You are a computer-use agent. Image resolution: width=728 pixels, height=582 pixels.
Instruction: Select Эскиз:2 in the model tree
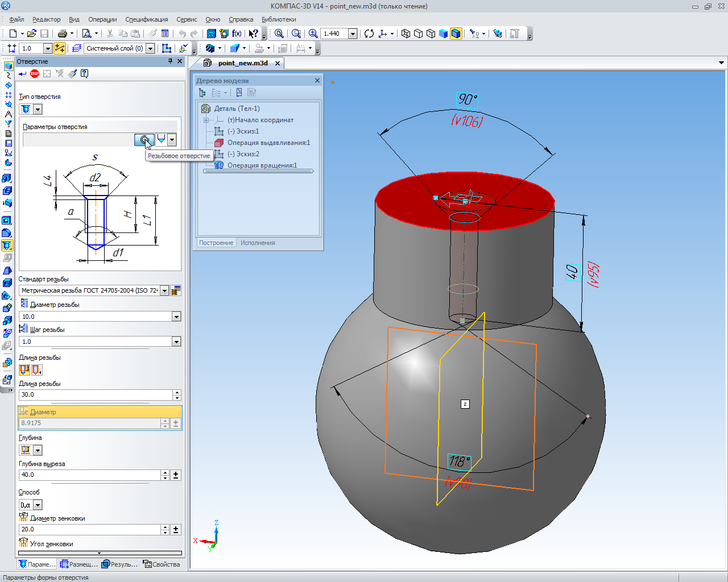pos(243,154)
